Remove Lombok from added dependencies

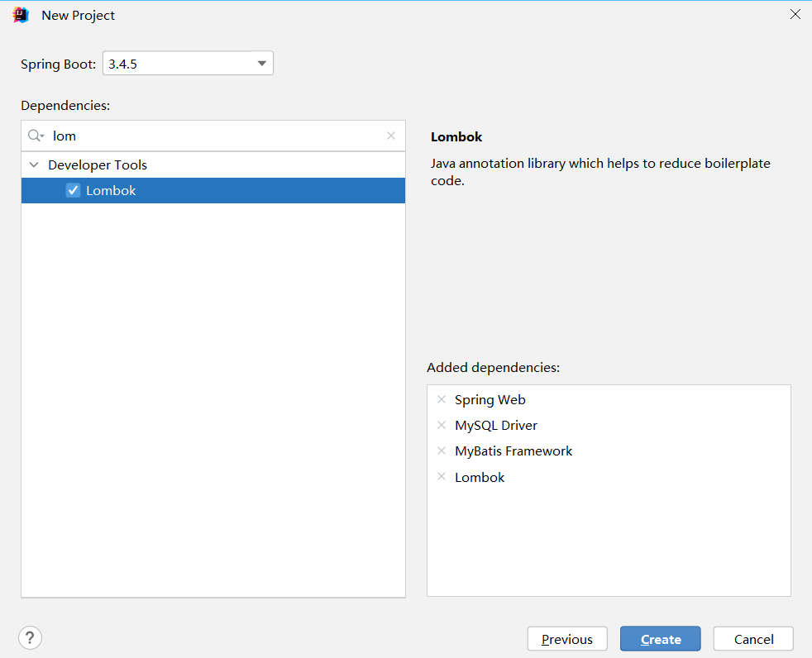(442, 476)
